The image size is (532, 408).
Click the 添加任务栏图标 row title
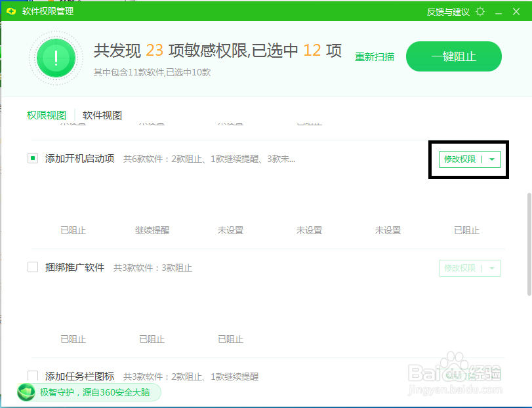(80, 376)
